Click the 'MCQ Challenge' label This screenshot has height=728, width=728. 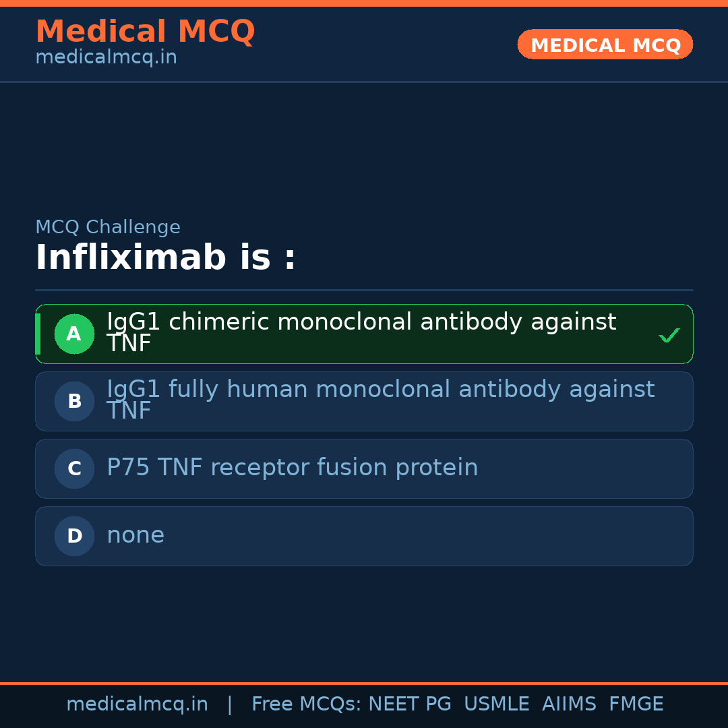tap(108, 227)
